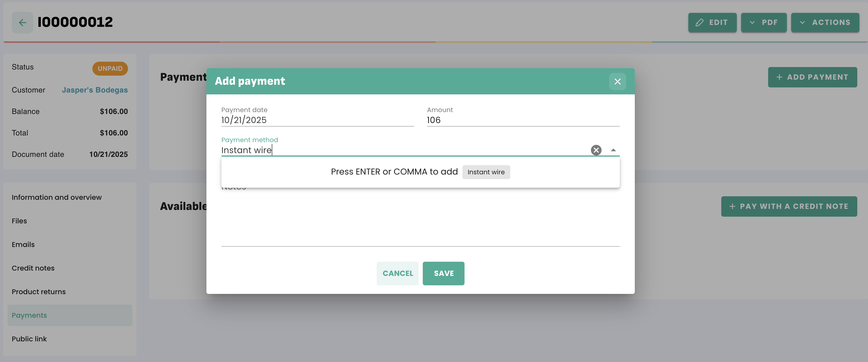Open Product returns section
This screenshot has height=362, width=868.
[x=39, y=292]
